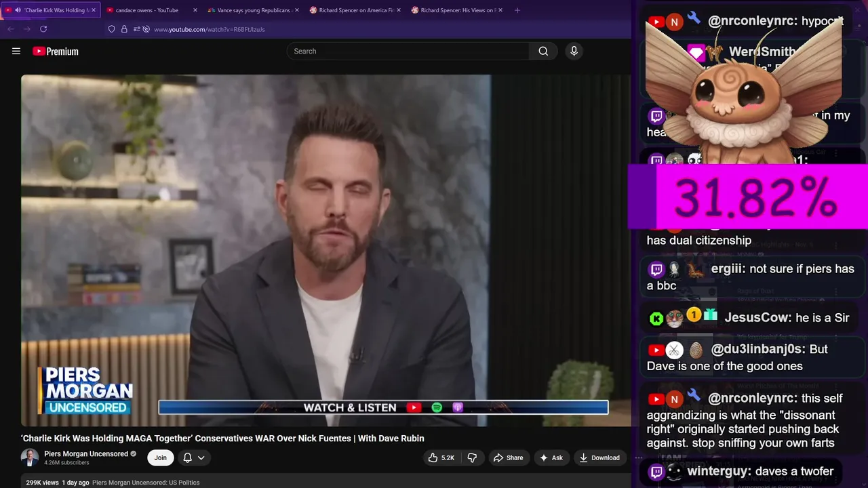868x488 pixels.
Task: Select the 'Charlie Kirk Was Holding' tab
Action: (51, 10)
